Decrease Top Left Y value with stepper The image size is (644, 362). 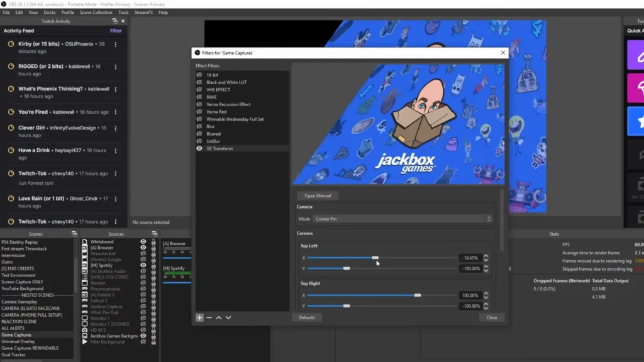click(486, 271)
